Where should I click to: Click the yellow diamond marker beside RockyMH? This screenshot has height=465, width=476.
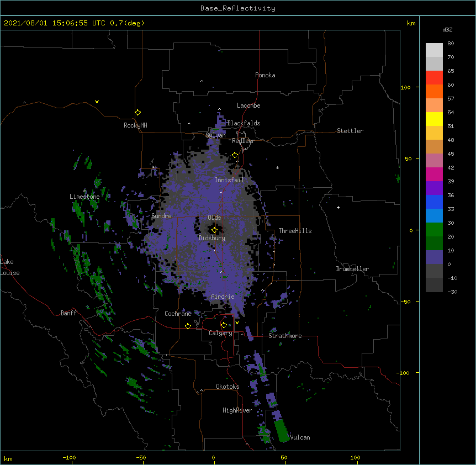[x=137, y=113]
